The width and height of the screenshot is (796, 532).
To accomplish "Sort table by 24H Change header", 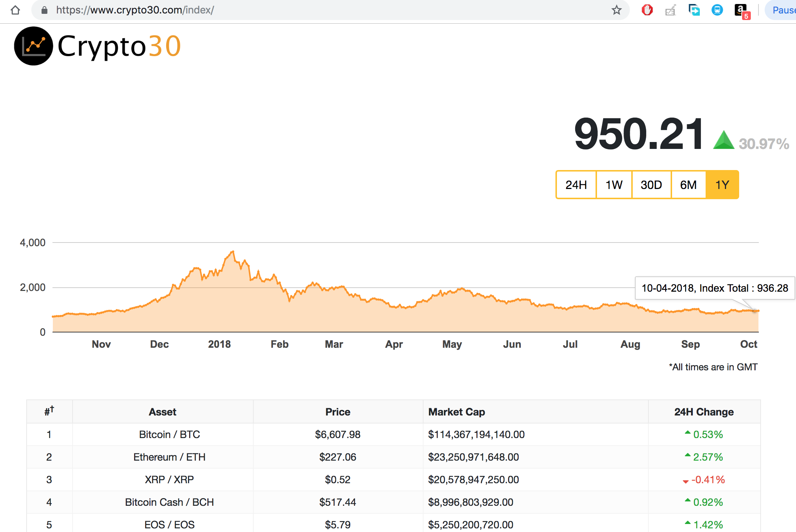I will 703,412.
